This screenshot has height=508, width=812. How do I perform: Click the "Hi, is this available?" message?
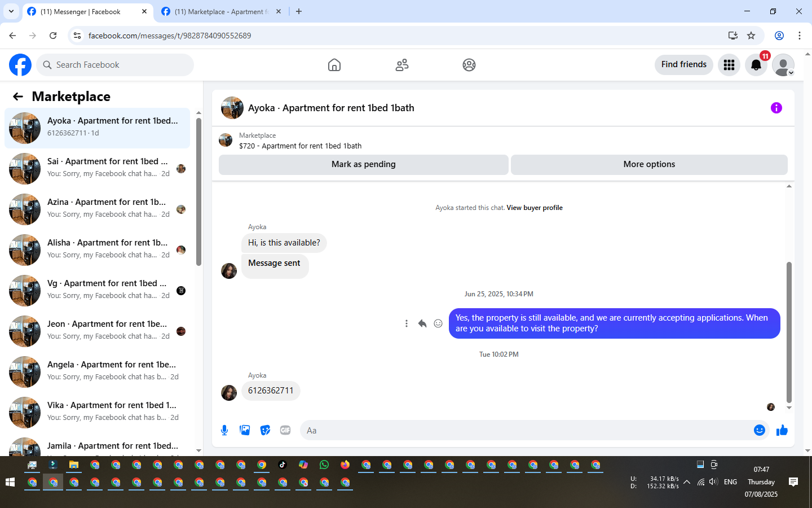click(x=284, y=243)
